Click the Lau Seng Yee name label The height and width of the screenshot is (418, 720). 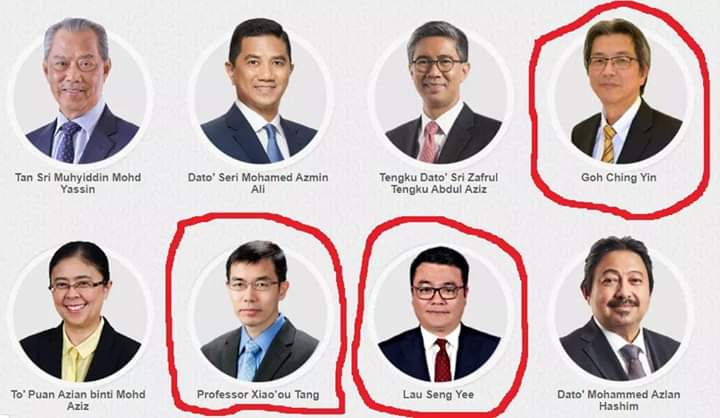point(438,395)
